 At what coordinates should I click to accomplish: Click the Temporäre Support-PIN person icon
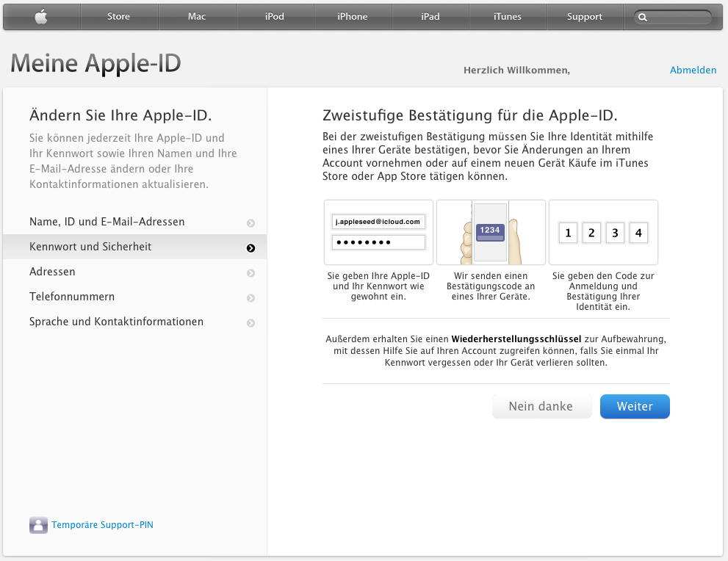pyautogui.click(x=38, y=525)
